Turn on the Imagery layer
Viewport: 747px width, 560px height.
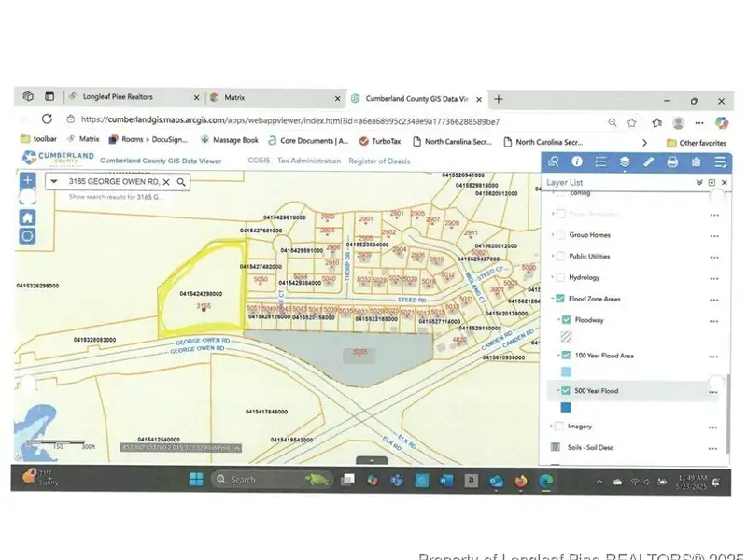click(x=560, y=426)
